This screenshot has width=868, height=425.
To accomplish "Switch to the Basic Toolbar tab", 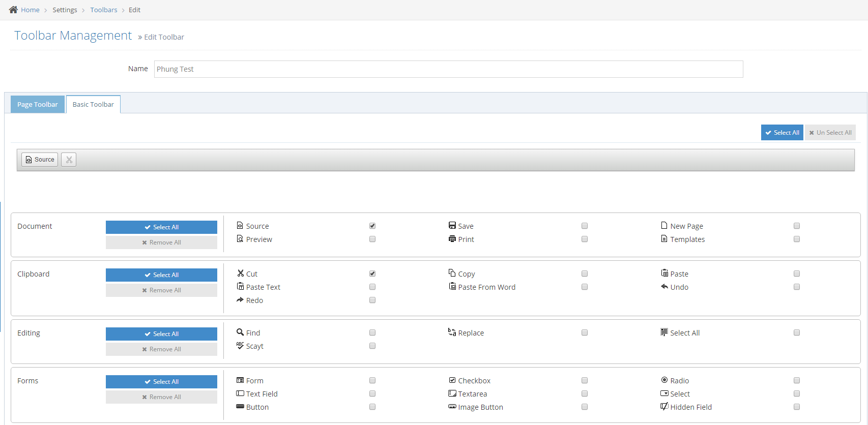I will tap(93, 104).
